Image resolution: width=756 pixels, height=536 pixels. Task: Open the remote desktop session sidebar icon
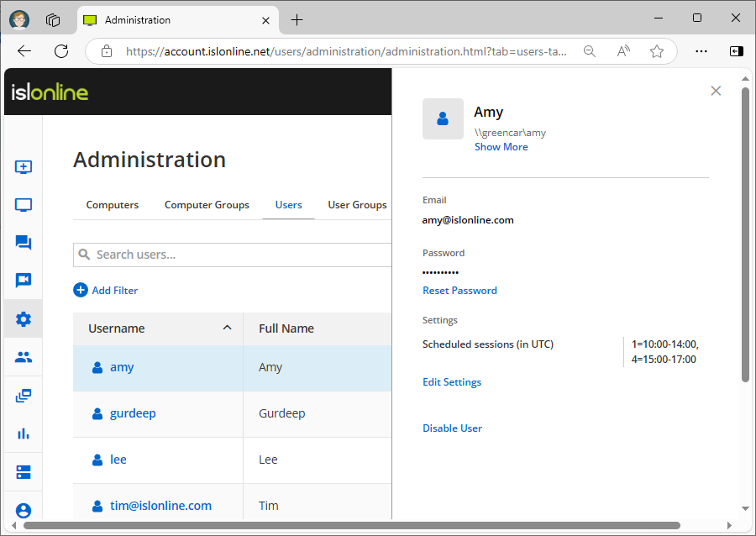pos(24,166)
